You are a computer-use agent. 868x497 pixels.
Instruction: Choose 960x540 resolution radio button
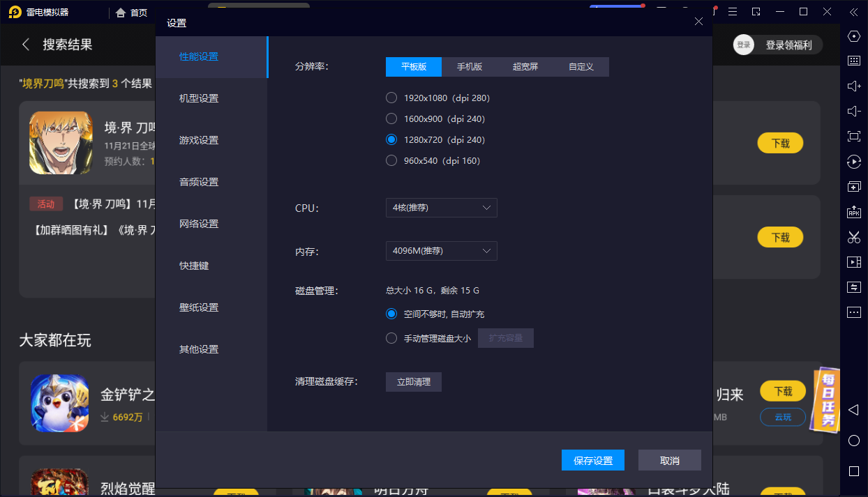[x=391, y=160]
